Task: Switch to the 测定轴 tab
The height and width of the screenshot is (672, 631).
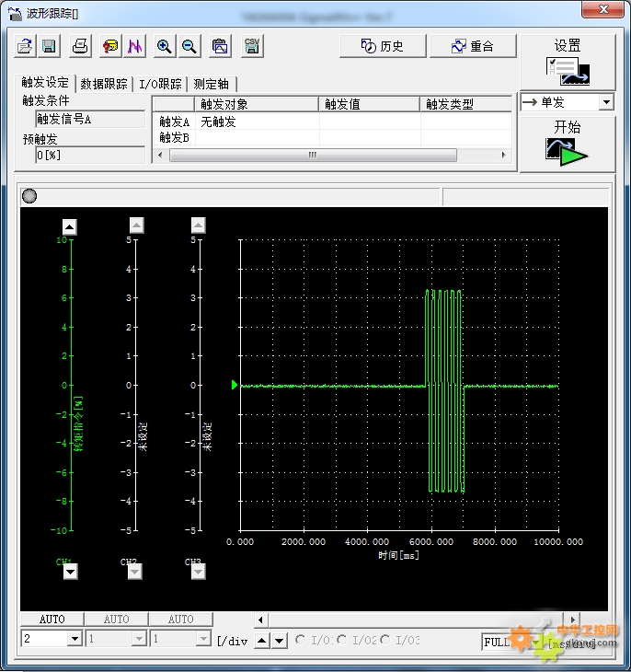Action: 212,84
